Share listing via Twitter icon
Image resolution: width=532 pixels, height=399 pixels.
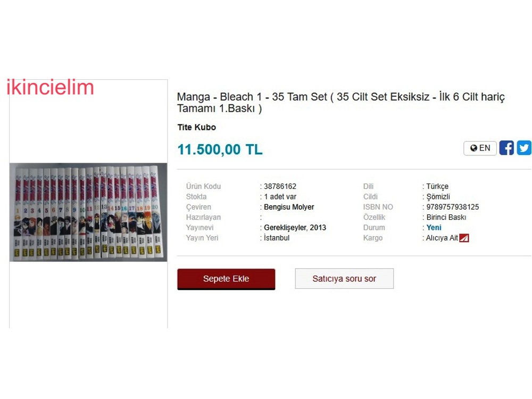tap(524, 148)
